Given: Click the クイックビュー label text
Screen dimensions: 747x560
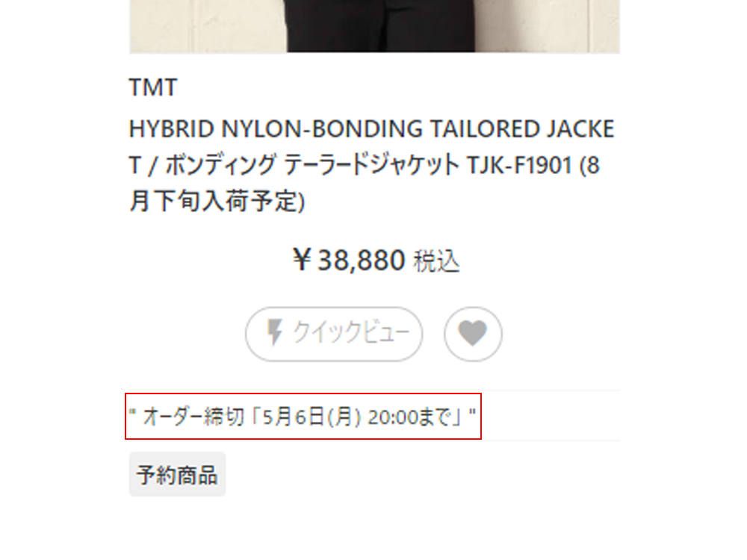Looking at the screenshot, I should point(351,332).
